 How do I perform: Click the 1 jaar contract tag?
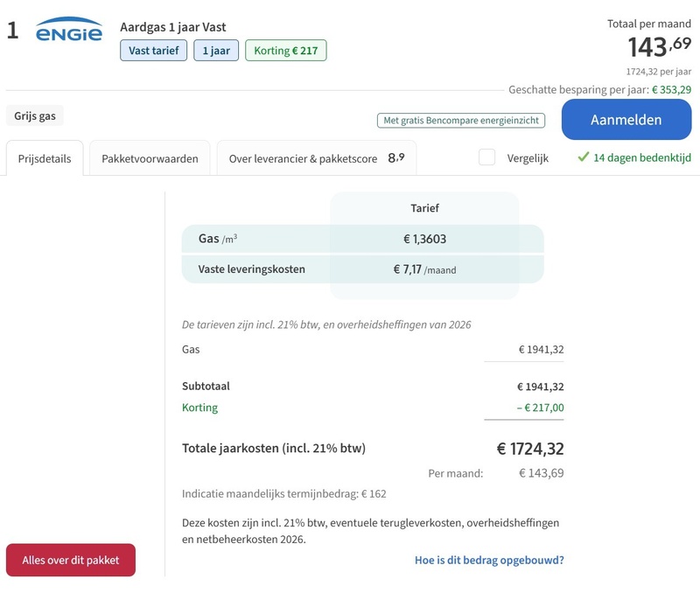pos(216,51)
